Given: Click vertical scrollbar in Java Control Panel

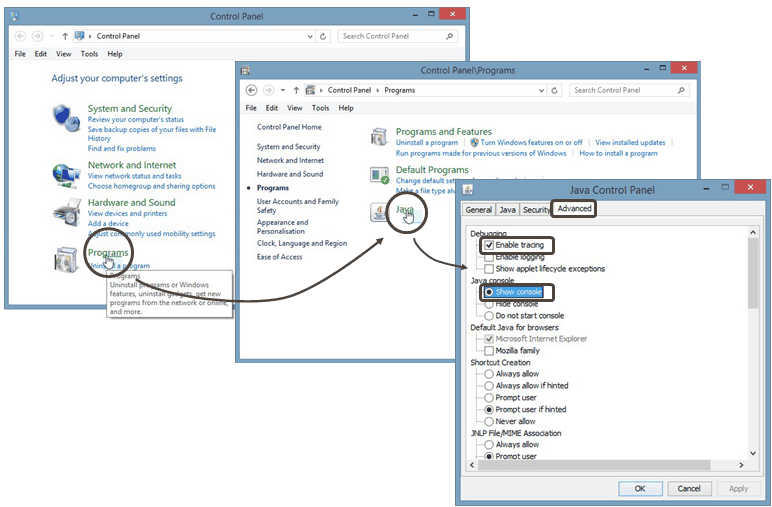Looking at the screenshot, I should (753, 273).
